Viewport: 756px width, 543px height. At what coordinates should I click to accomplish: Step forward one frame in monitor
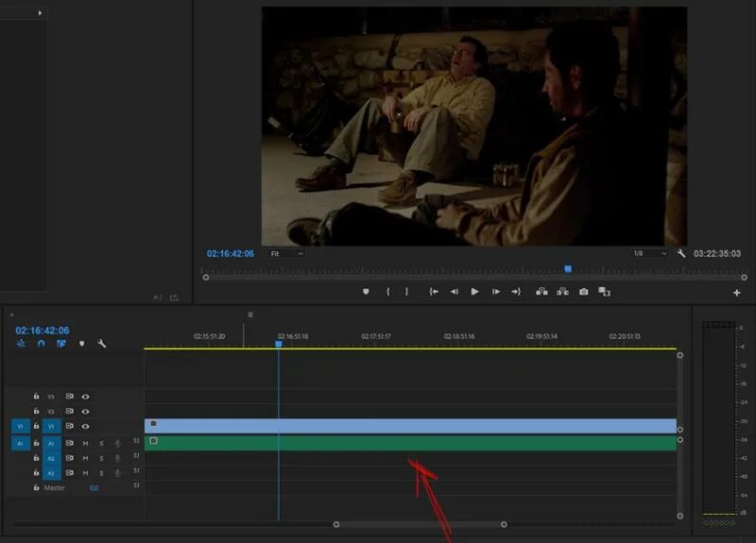point(495,292)
